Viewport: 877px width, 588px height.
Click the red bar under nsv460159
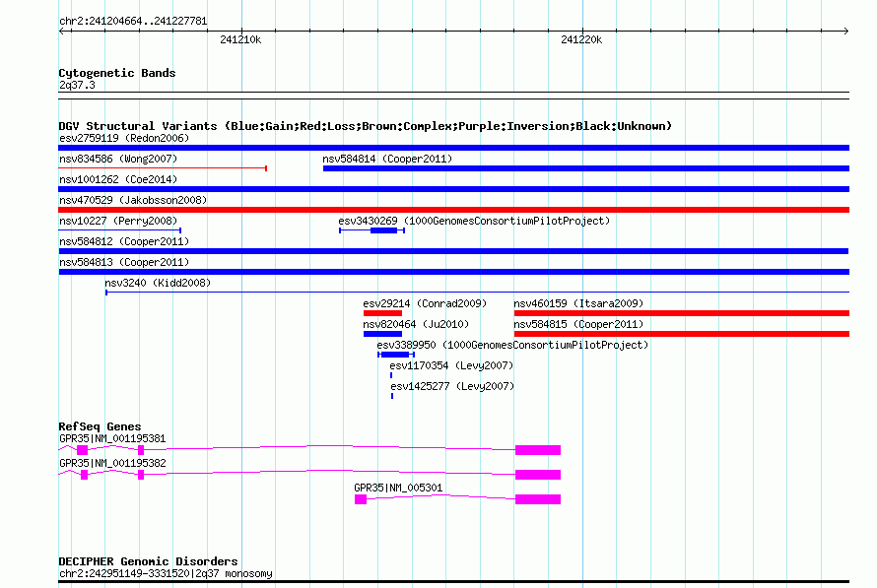682,313
